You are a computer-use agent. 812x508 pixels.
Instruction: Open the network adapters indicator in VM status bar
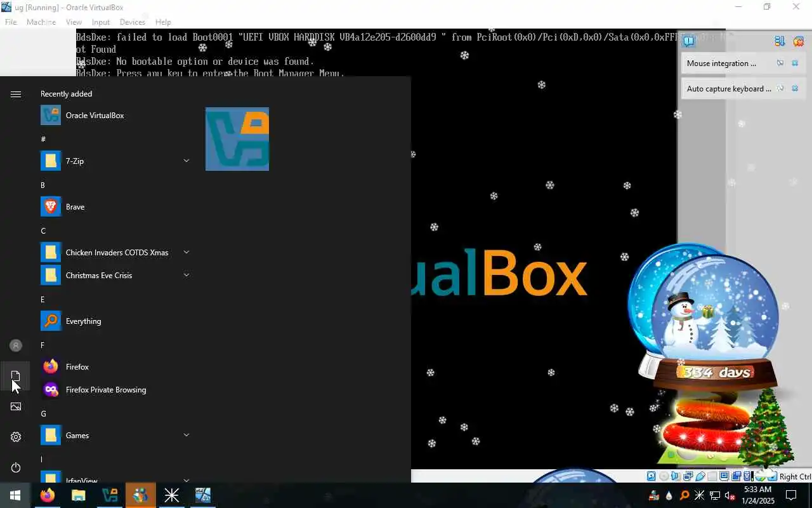688,476
